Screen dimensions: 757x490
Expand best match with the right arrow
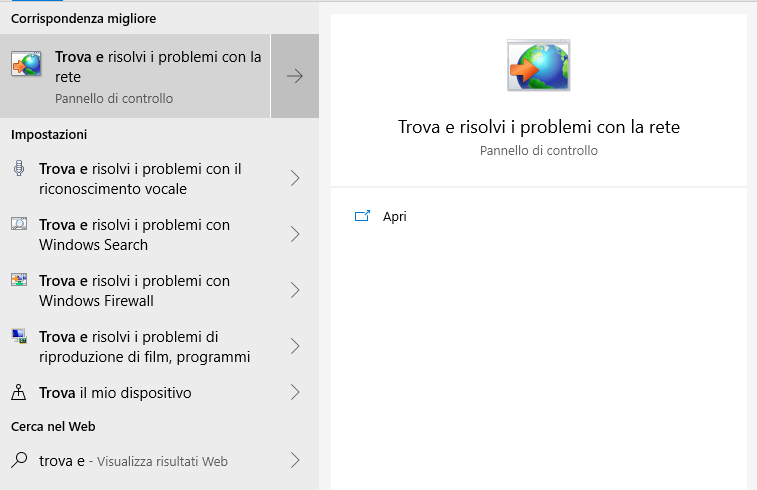click(295, 76)
